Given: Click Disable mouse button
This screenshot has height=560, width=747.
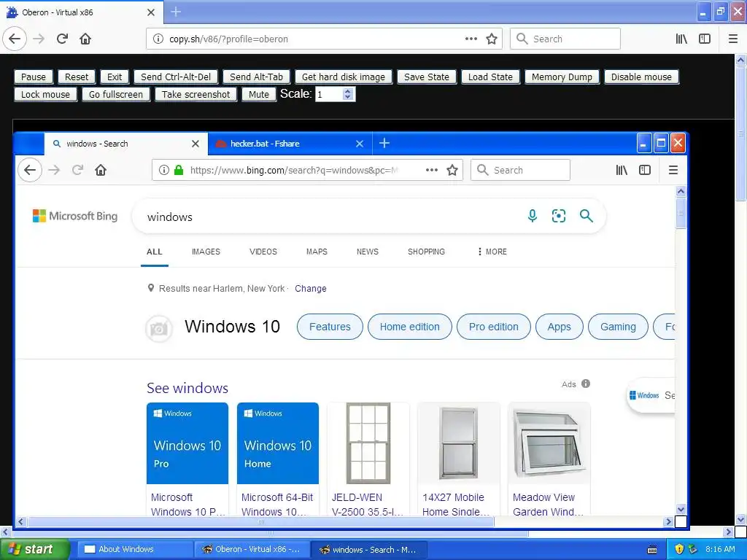Looking at the screenshot, I should (x=641, y=77).
